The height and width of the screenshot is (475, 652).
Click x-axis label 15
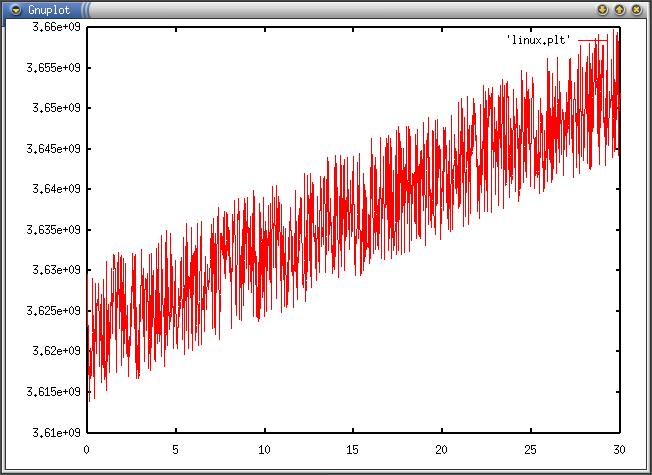pos(353,450)
